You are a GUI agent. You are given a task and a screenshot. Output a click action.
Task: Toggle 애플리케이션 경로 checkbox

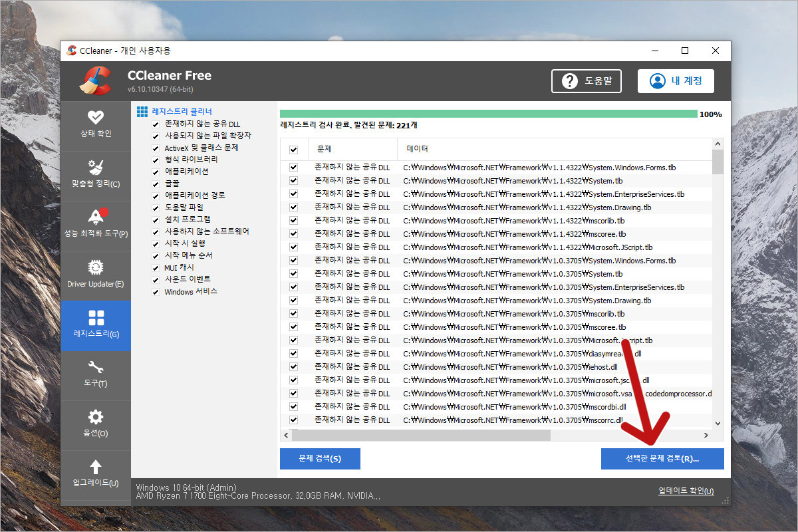click(x=156, y=196)
